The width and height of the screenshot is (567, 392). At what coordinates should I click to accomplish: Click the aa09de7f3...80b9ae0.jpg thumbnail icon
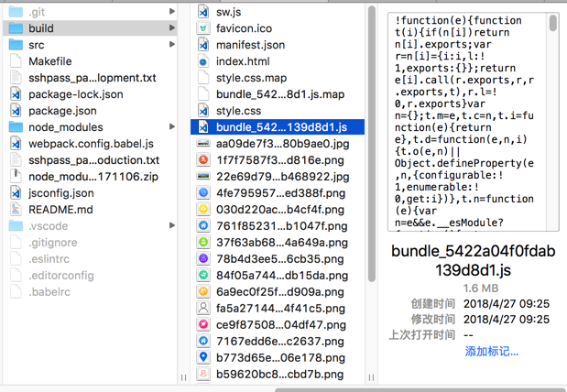point(203,144)
